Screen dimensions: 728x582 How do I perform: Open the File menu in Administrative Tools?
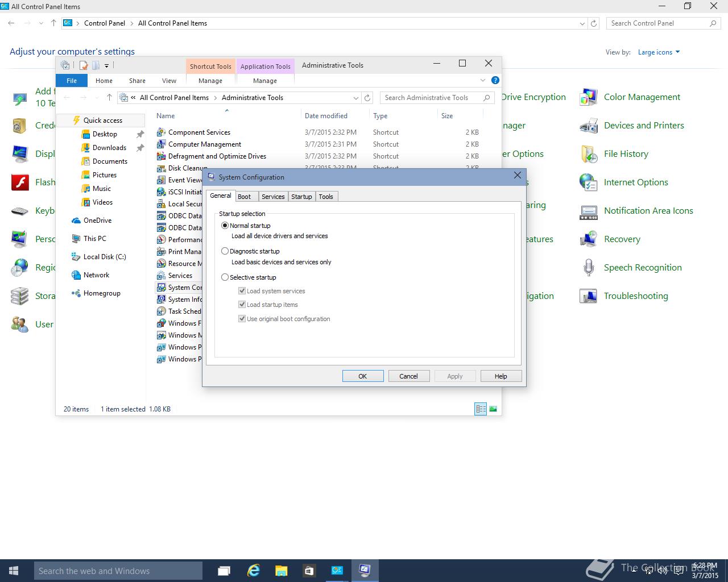(x=72, y=81)
